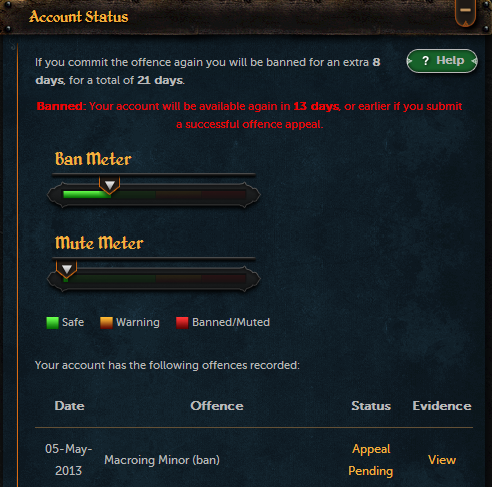Image resolution: width=492 pixels, height=487 pixels.
Task: Select the Macroing Minor (ban) offence entry
Action: point(162,460)
